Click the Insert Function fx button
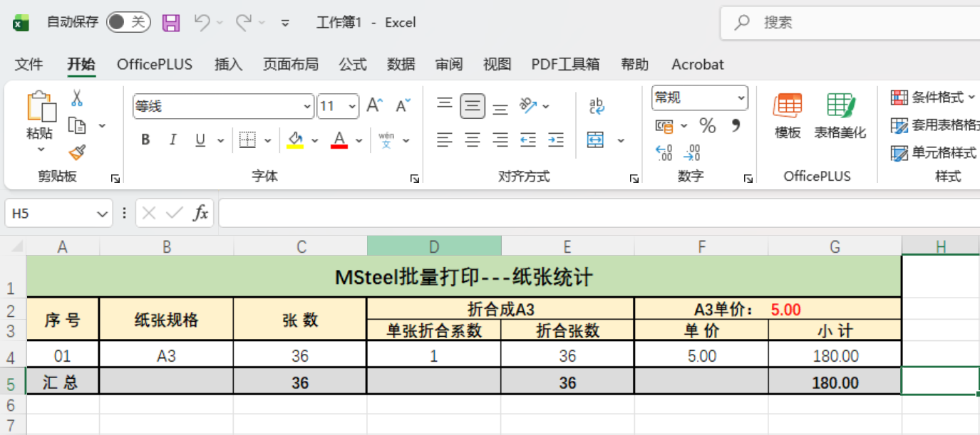 click(x=201, y=213)
